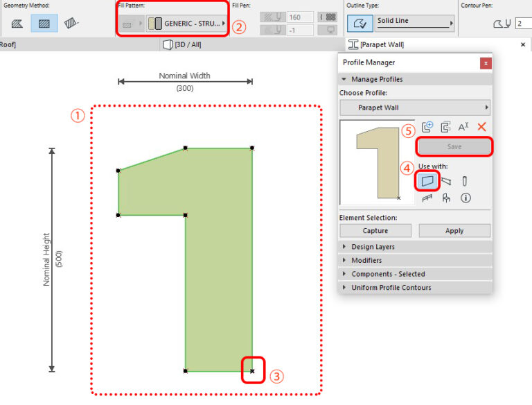Select the rotated rectangle geometry method
532x405 pixels.
(x=71, y=24)
